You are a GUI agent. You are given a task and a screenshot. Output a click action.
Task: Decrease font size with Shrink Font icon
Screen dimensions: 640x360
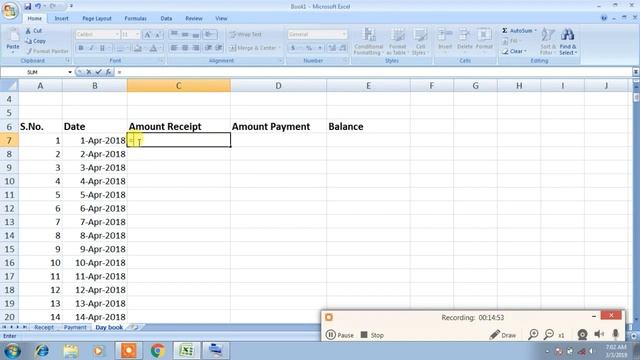[158, 35]
